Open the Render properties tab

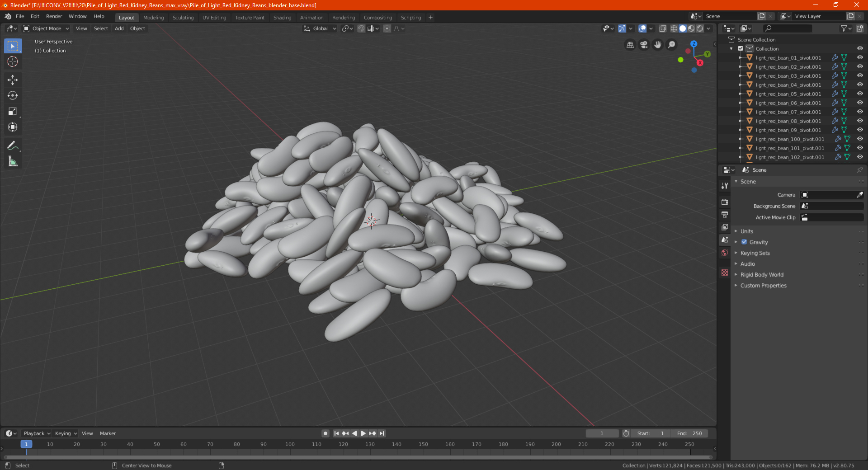[x=725, y=202]
